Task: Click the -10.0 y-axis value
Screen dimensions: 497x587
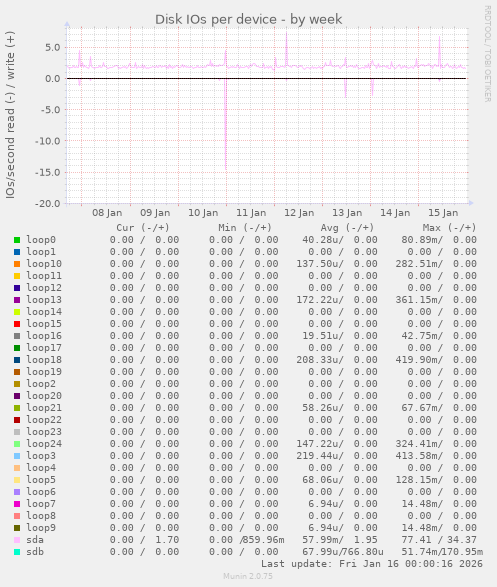Action: coord(48,141)
